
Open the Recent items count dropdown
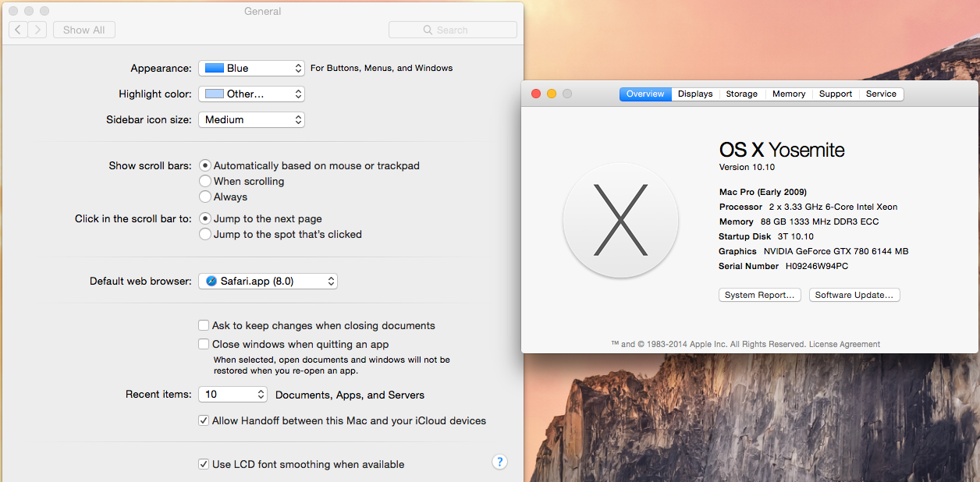pyautogui.click(x=233, y=394)
